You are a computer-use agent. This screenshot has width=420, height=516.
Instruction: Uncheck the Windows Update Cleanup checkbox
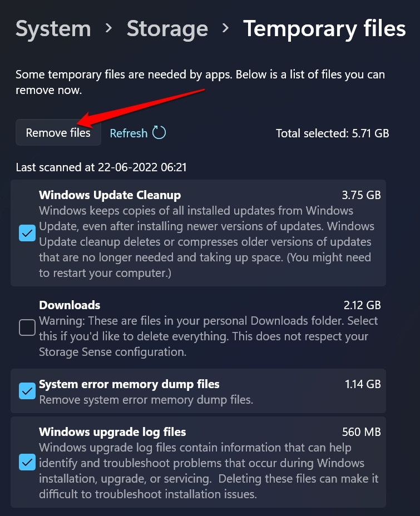click(x=27, y=233)
